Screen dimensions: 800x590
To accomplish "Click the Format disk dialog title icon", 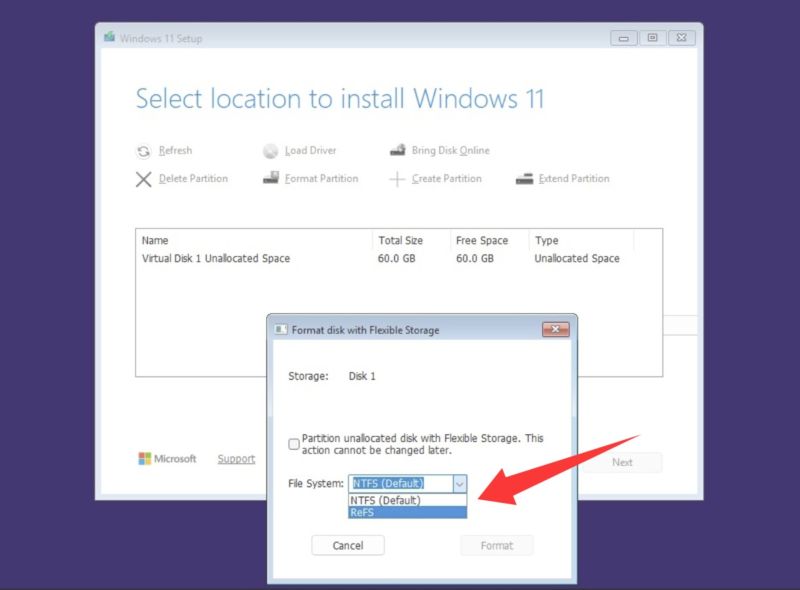I will 281,330.
